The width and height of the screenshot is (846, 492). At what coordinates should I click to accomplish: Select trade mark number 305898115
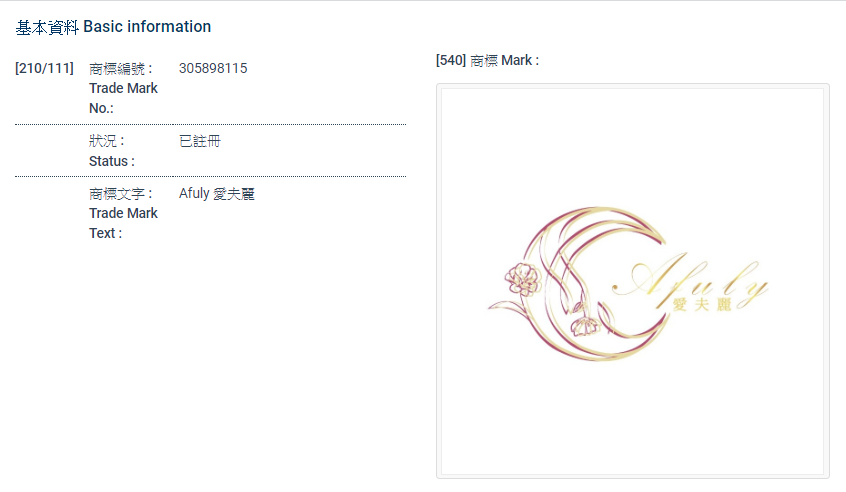click(x=213, y=68)
